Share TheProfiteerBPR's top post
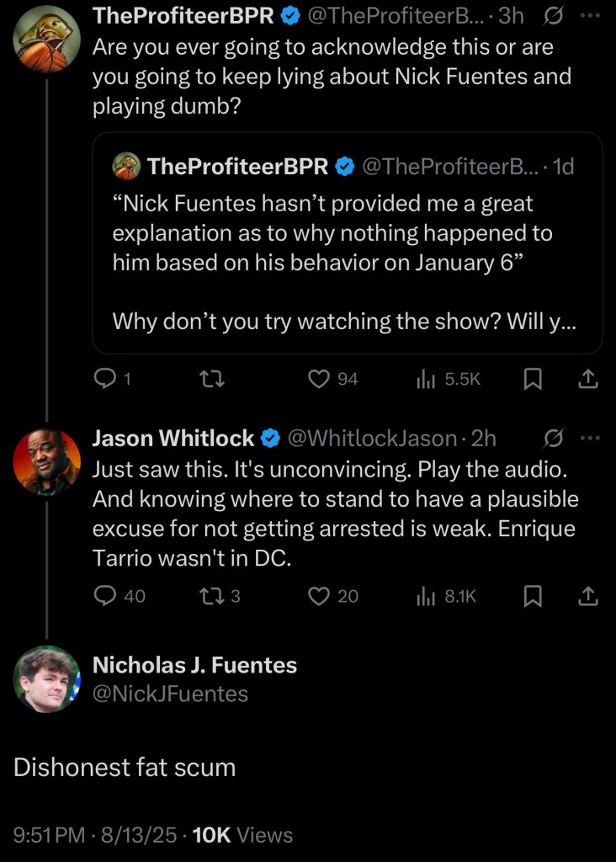The width and height of the screenshot is (616, 862). pyautogui.click(x=588, y=380)
